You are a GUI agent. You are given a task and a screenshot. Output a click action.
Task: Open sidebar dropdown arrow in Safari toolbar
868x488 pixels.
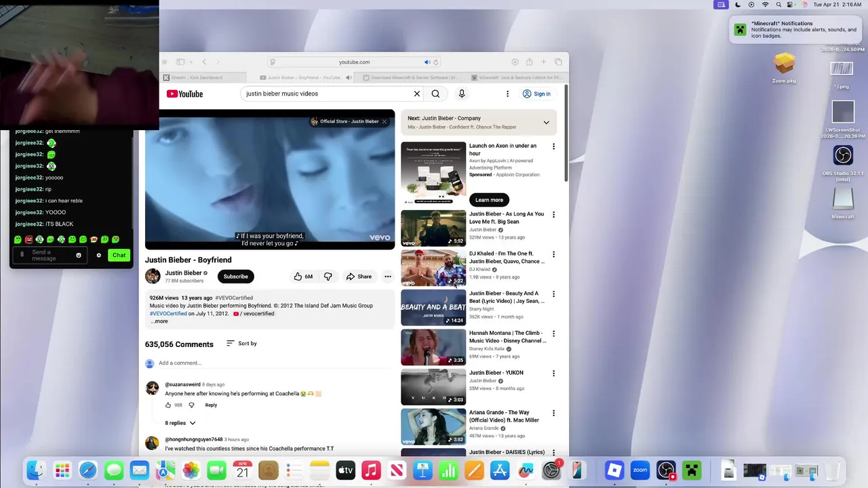tap(191, 62)
